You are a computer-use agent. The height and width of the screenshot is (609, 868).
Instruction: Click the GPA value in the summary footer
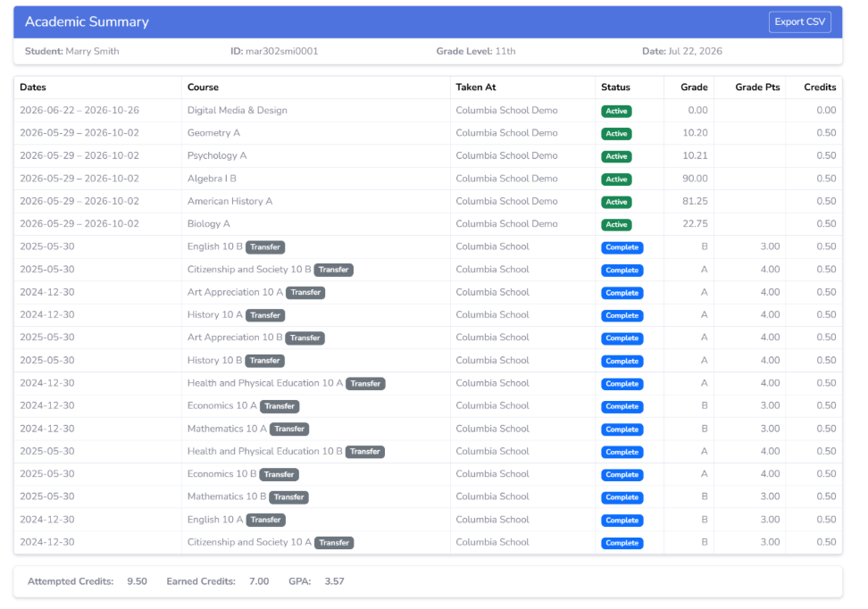coord(334,581)
